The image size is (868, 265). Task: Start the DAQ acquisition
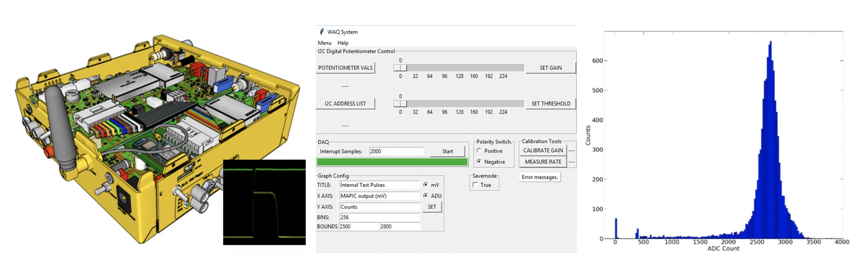tap(447, 151)
